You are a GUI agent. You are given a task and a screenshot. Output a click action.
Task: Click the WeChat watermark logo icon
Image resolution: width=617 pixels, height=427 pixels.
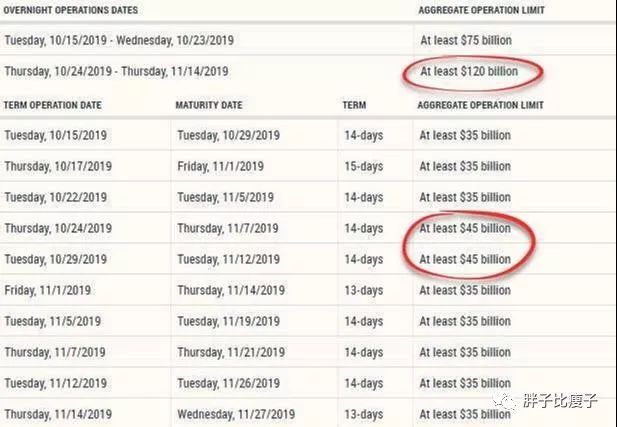[505, 401]
